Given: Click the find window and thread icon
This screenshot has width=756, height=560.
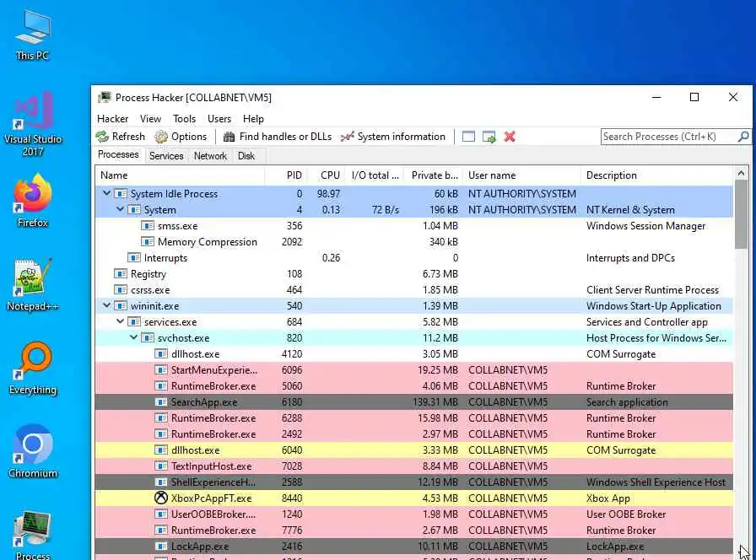Looking at the screenshot, I should (489, 137).
